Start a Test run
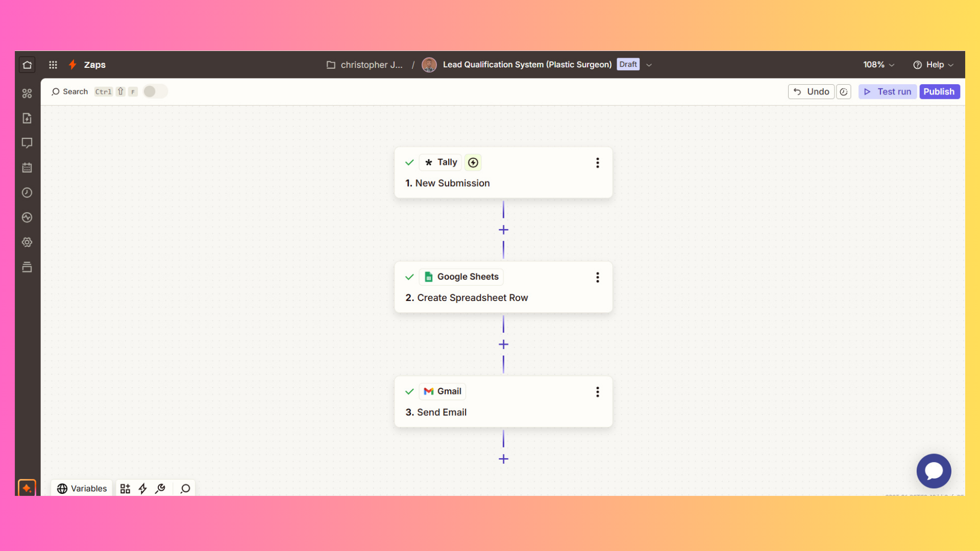Screen dimensions: 980x551 pos(888,92)
